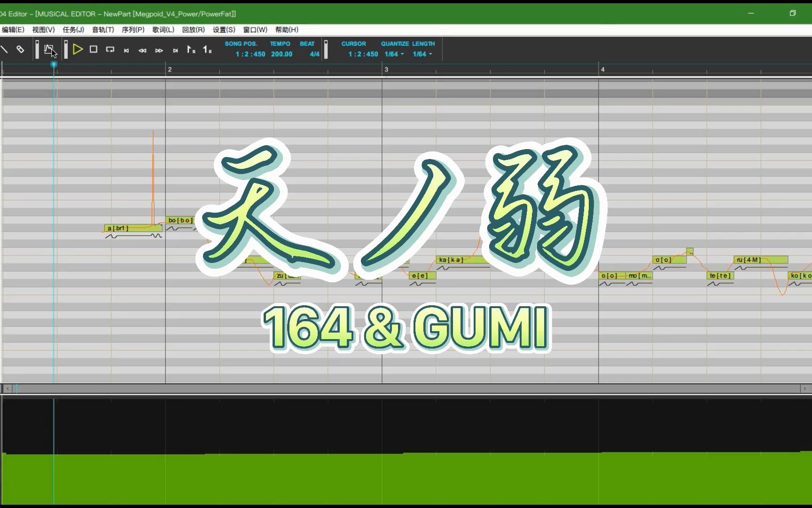Open the Length 1/64 dropdown

(422, 54)
